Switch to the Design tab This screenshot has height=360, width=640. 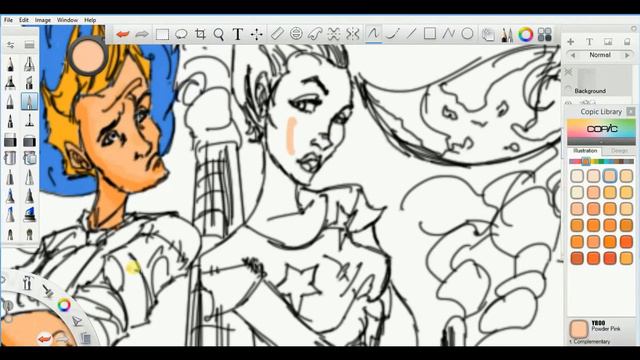coord(619,151)
